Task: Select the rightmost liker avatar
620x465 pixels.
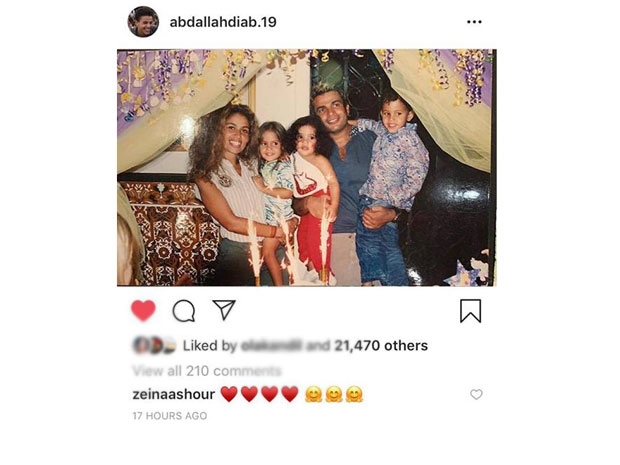Action: 169,346
